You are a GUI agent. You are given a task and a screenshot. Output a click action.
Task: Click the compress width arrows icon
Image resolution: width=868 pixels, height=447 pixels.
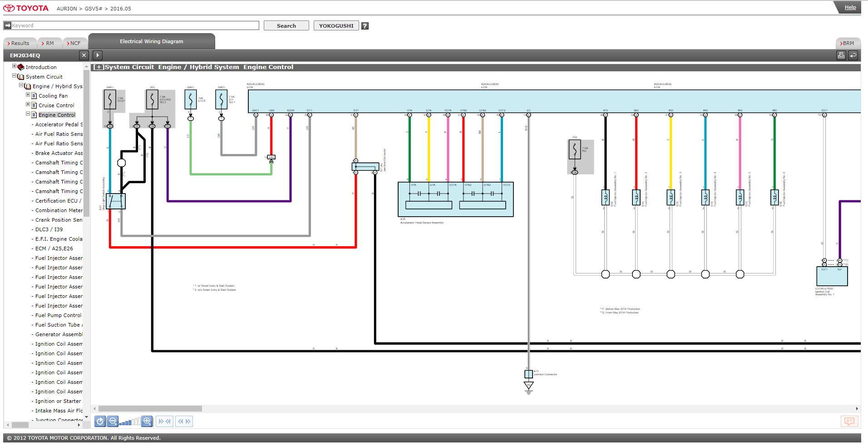point(164,421)
